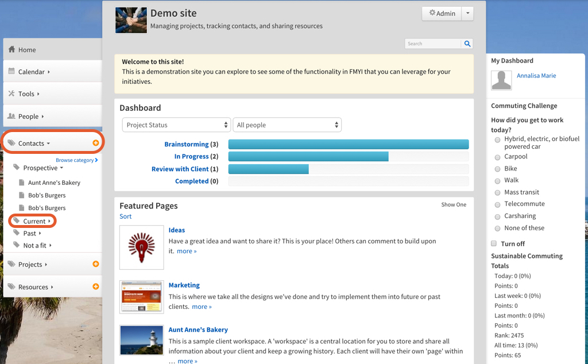
Task: Select the Bike radio option
Action: 497,169
